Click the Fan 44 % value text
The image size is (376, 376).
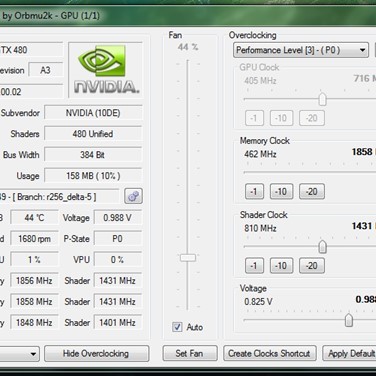coord(188,47)
